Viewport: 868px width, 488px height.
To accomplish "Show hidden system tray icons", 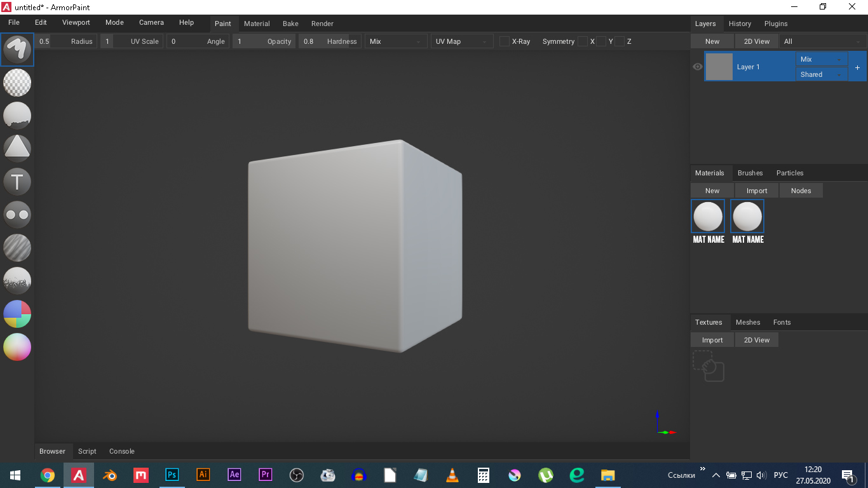I will [x=716, y=475].
